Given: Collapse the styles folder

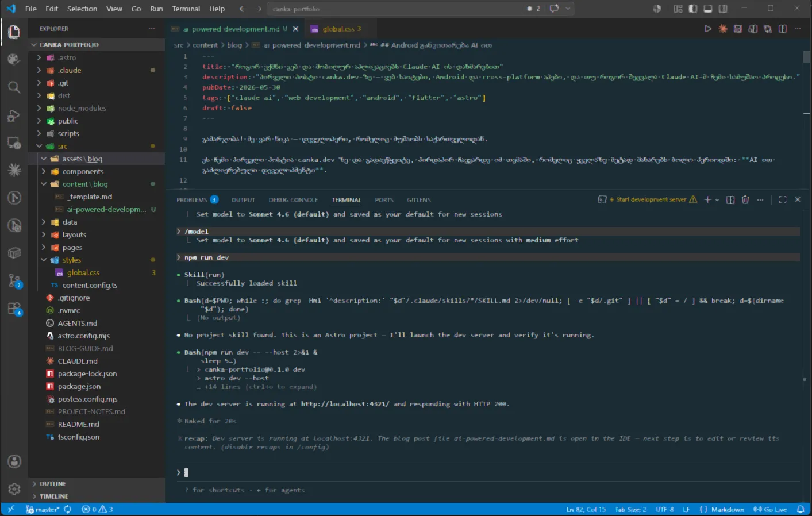Looking at the screenshot, I should click(x=97, y=260).
